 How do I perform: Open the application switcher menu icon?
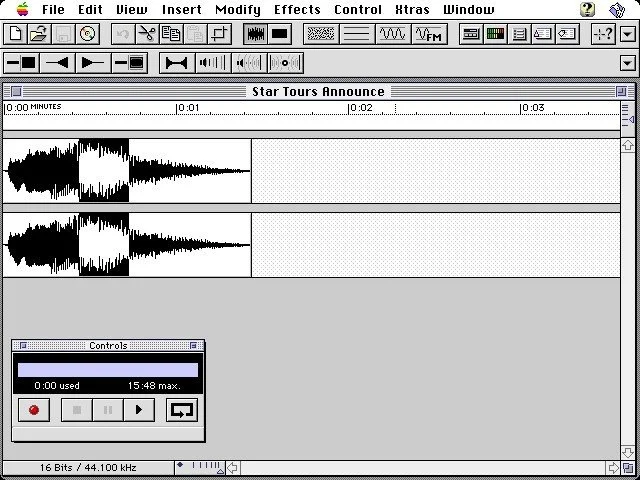(x=617, y=9)
